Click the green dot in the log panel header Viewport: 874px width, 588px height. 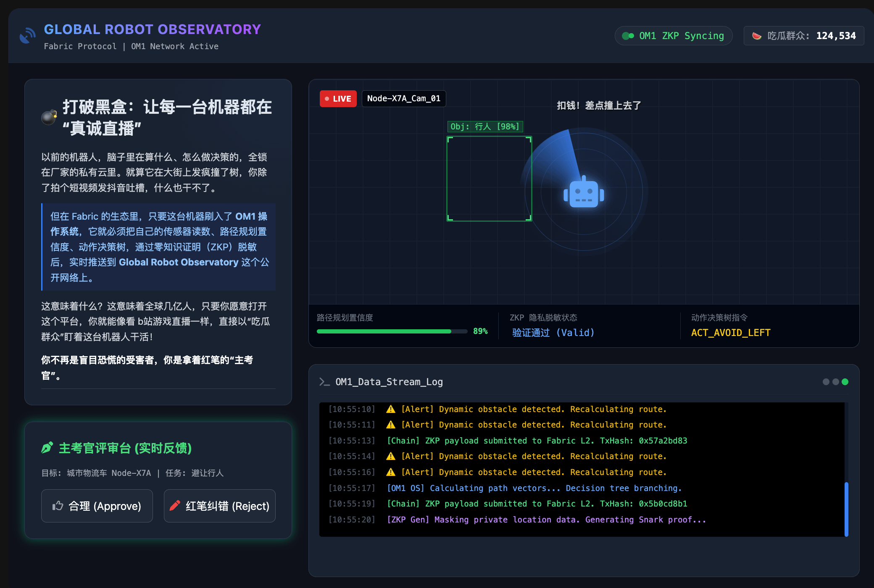[x=845, y=382]
